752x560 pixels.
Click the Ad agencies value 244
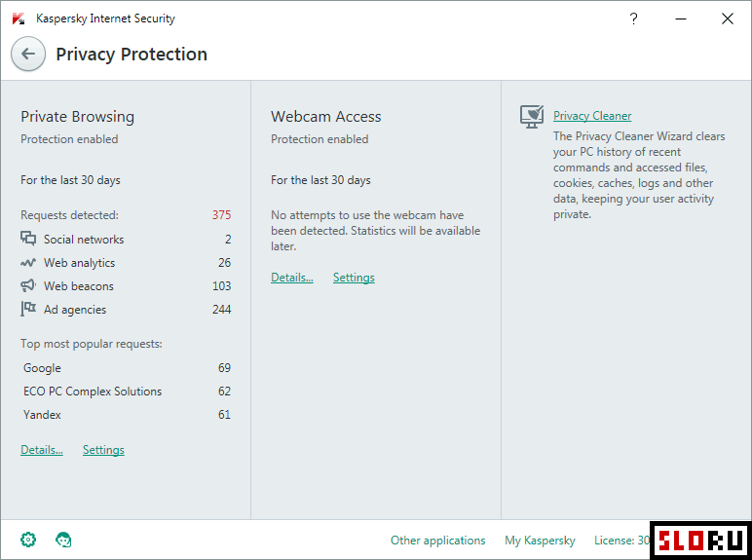tap(221, 310)
